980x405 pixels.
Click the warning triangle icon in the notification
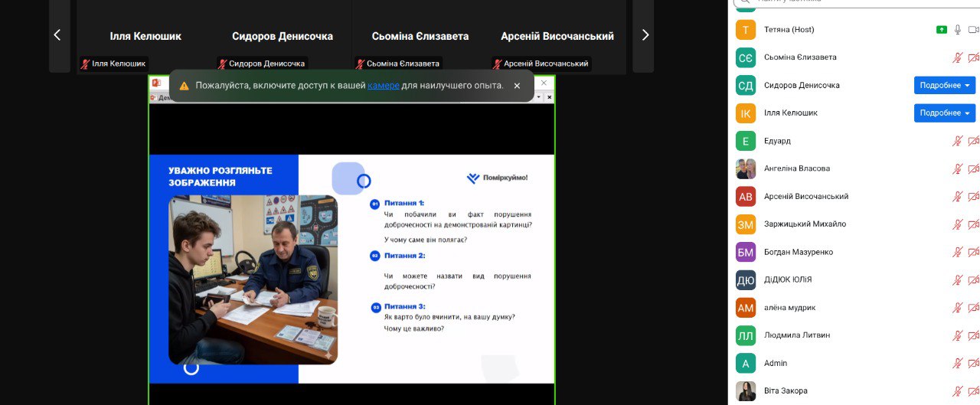pyautogui.click(x=184, y=86)
